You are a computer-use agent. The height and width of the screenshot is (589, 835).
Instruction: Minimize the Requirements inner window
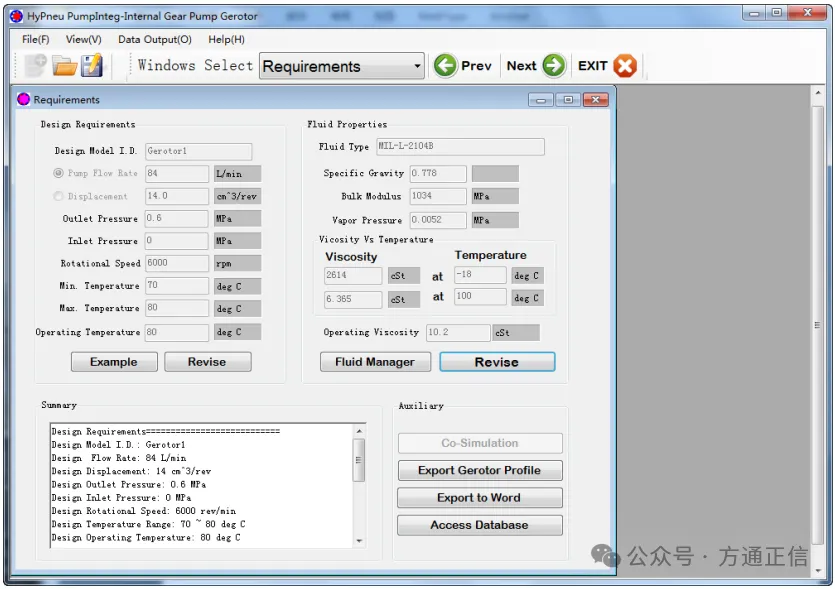point(541,100)
